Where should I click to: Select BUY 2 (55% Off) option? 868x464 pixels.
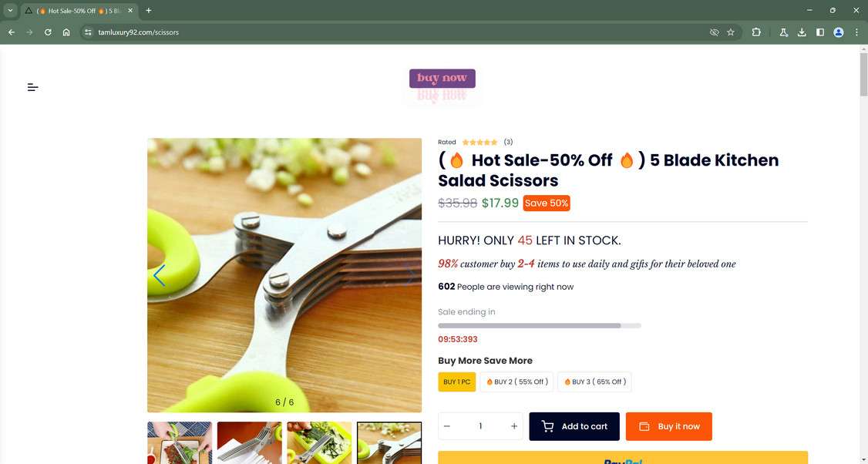tap(516, 382)
